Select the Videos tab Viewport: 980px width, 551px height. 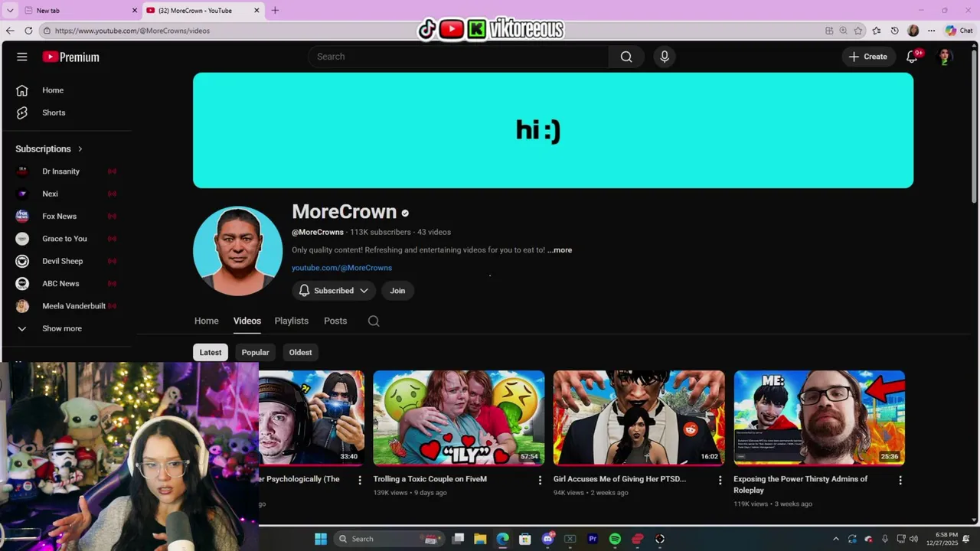[247, 321]
